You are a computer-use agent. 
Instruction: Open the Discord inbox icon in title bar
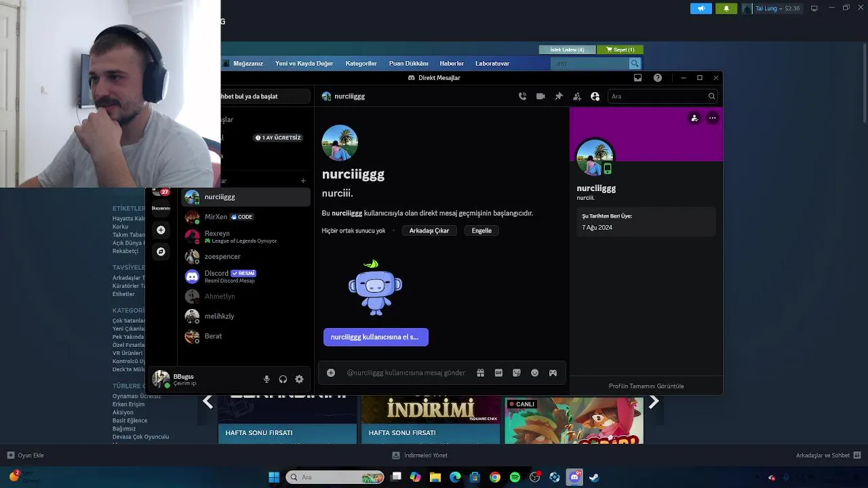pos(637,78)
